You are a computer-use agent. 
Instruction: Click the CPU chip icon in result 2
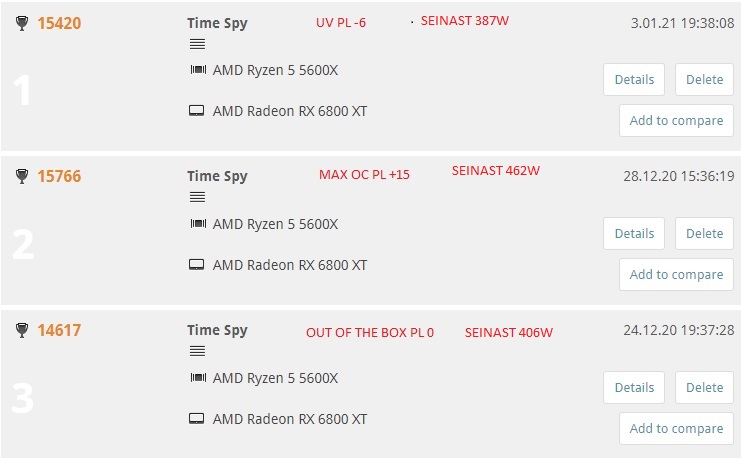(x=198, y=224)
